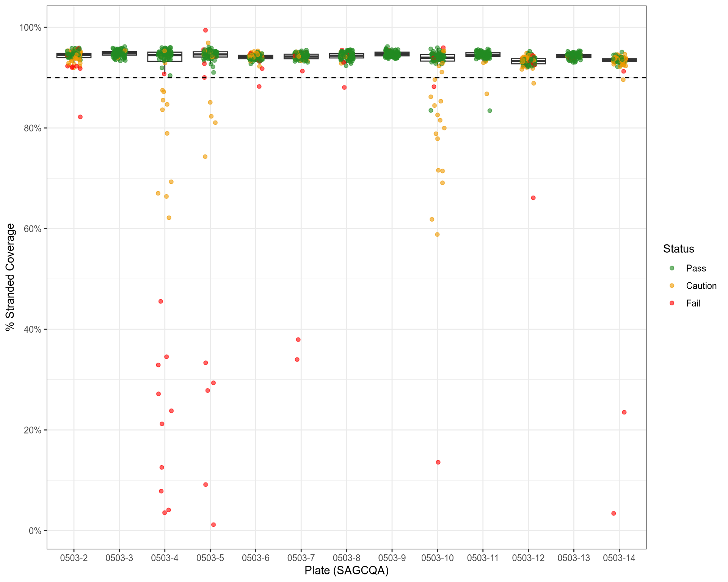The height and width of the screenshot is (582, 728).
Task: Click the orange Caution legend dot
Action: click(x=672, y=286)
